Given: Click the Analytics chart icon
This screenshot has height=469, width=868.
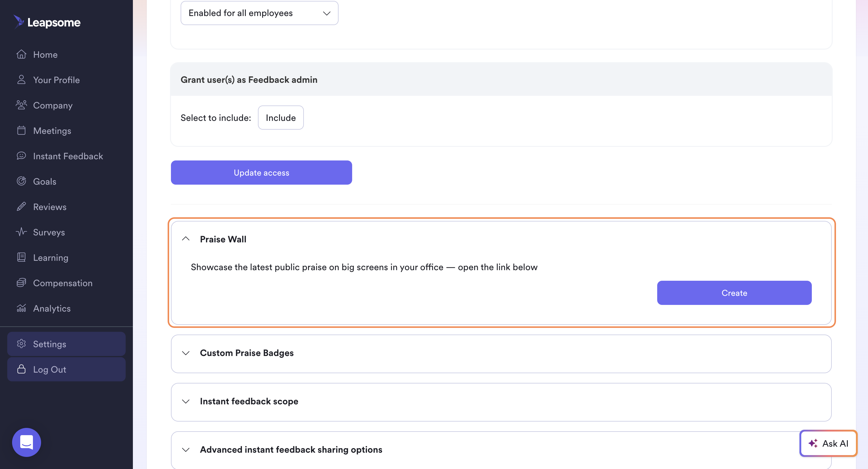Looking at the screenshot, I should [x=21, y=308].
